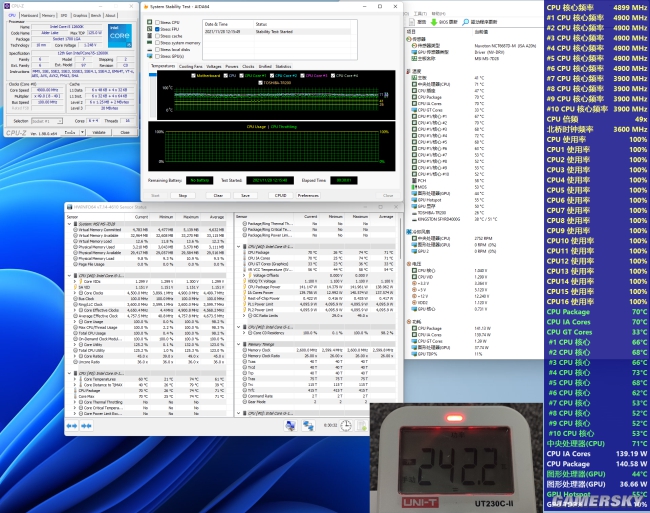Image resolution: width=650 pixels, height=513 pixels.
Task: Click the 冷却风扇 fan group icon
Action: 409,232
